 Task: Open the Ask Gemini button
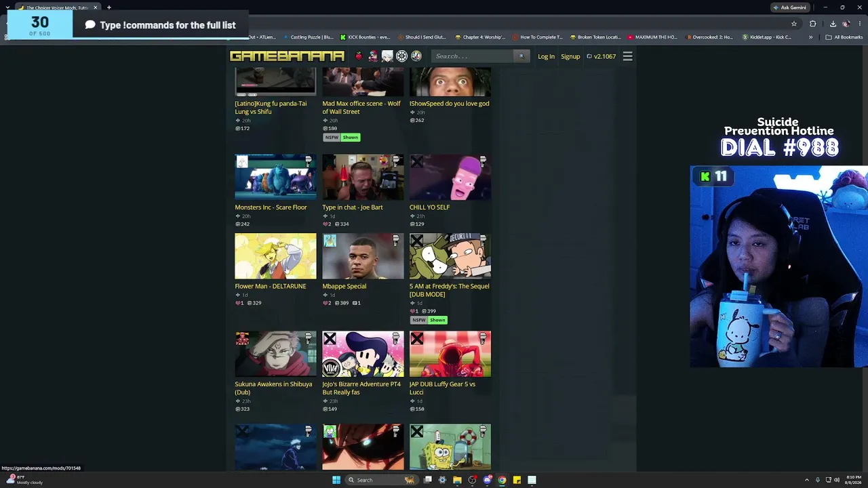(x=789, y=7)
